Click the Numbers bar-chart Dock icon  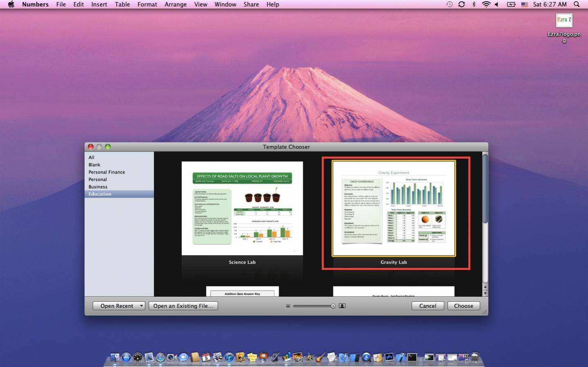pos(286,358)
